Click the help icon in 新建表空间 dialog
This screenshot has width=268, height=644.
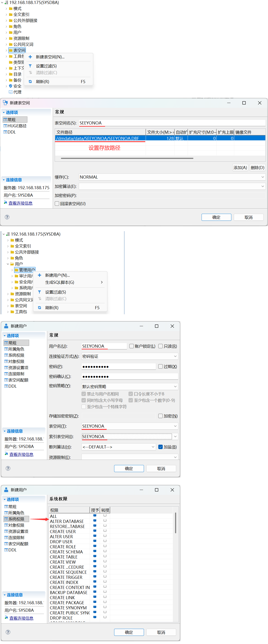pos(7,217)
